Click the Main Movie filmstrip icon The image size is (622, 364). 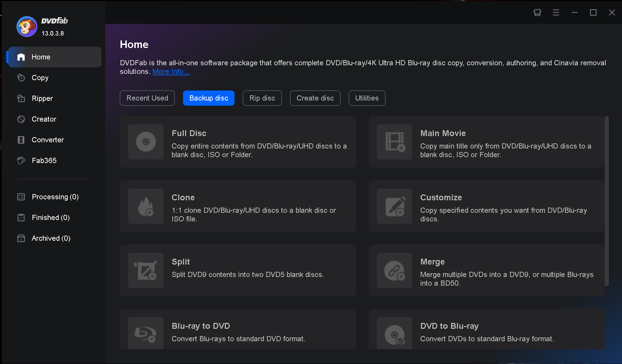[x=394, y=142]
